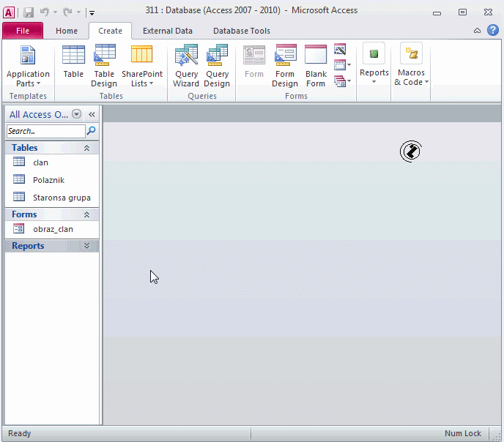504x442 pixels.
Task: Click the Tables group header
Action: click(x=52, y=148)
